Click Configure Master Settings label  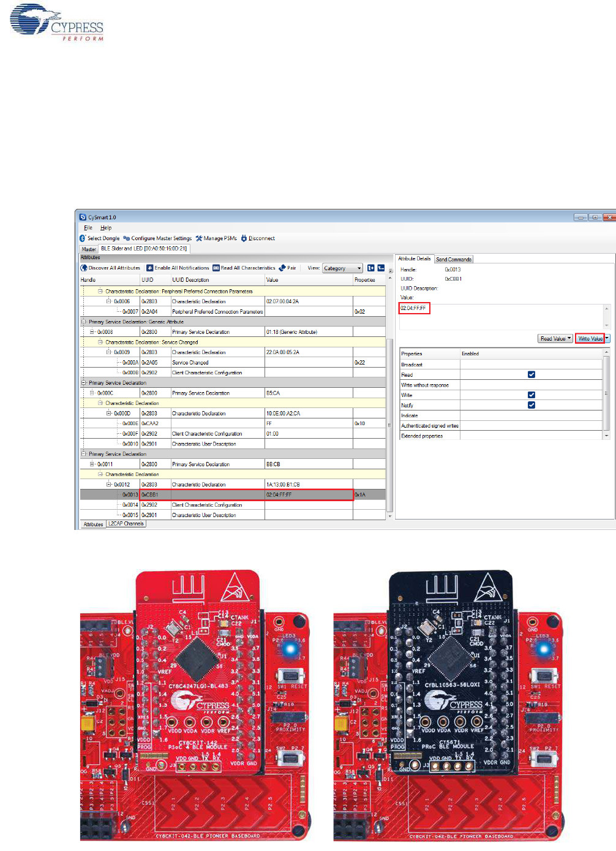click(x=162, y=238)
